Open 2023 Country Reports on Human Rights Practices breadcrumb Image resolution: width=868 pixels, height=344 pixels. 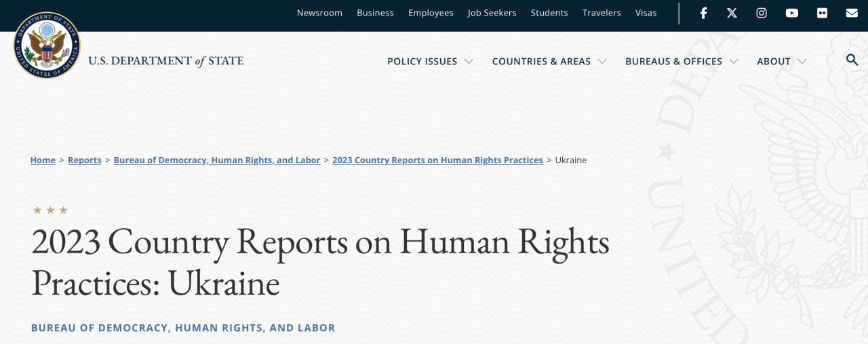(437, 160)
